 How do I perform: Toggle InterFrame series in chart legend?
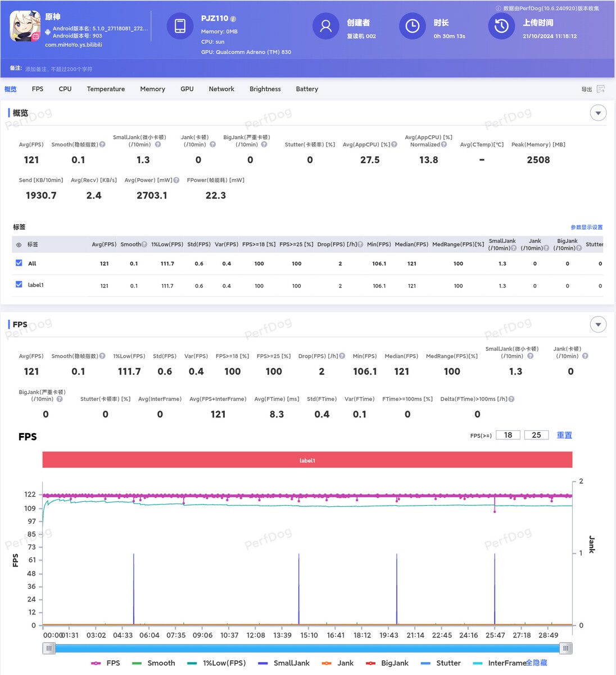pyautogui.click(x=499, y=663)
